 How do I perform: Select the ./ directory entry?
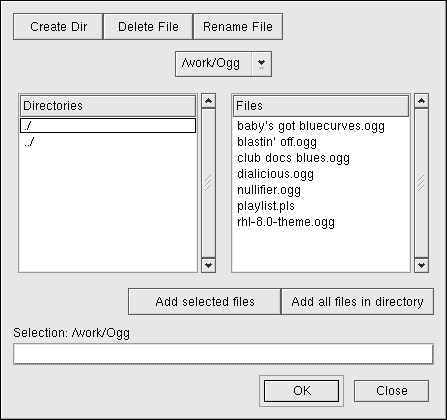(x=108, y=126)
